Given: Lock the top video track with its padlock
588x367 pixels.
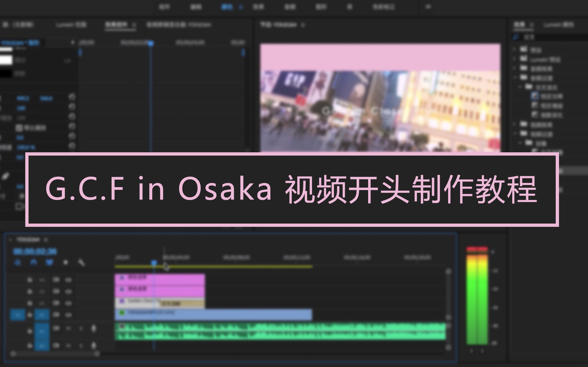Looking at the screenshot, I should tap(30, 280).
